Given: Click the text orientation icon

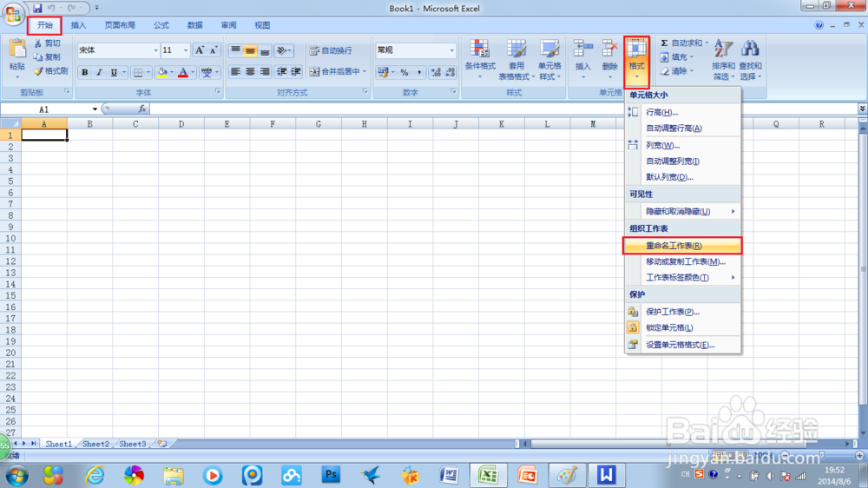Looking at the screenshot, I should (x=284, y=51).
